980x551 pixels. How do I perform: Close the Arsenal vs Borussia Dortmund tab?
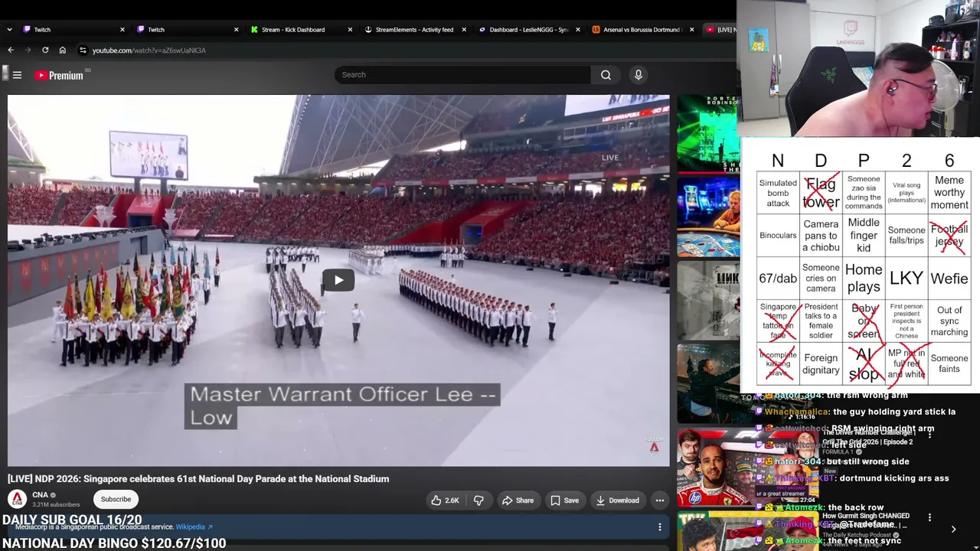[x=691, y=30]
